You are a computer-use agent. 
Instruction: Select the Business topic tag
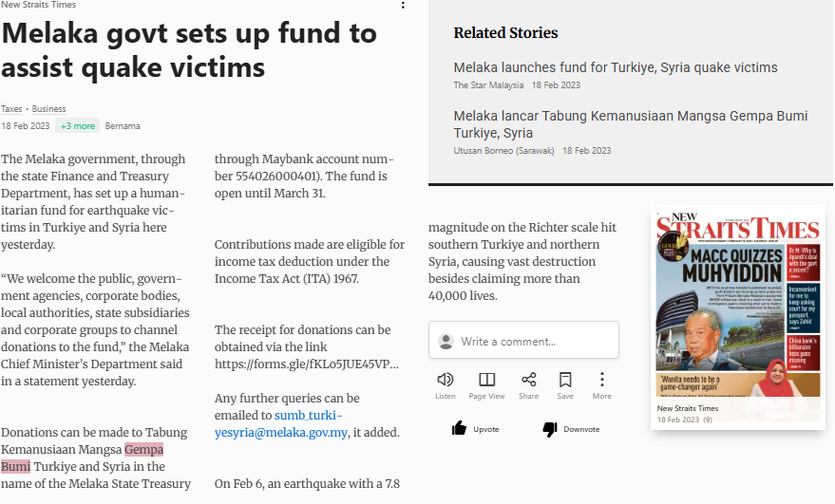(x=49, y=109)
